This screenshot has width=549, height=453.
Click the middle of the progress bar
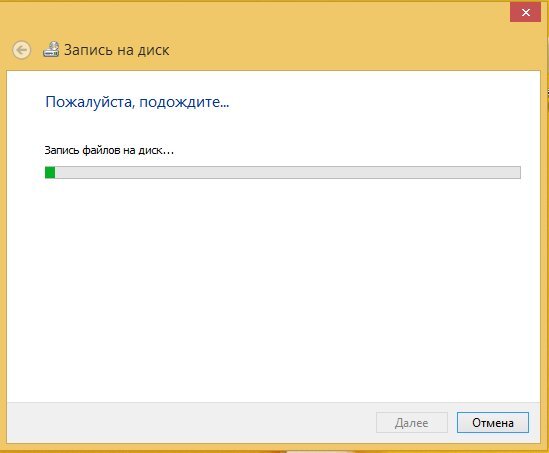pos(283,173)
